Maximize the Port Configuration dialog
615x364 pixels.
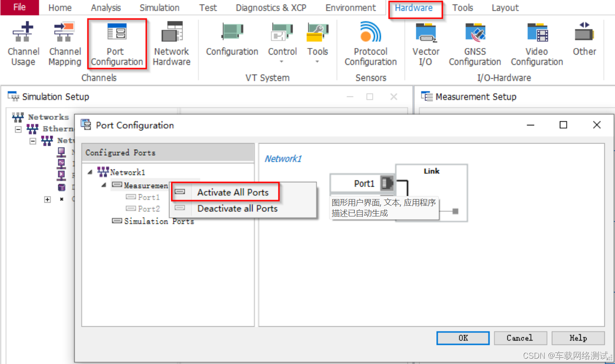[563, 125]
